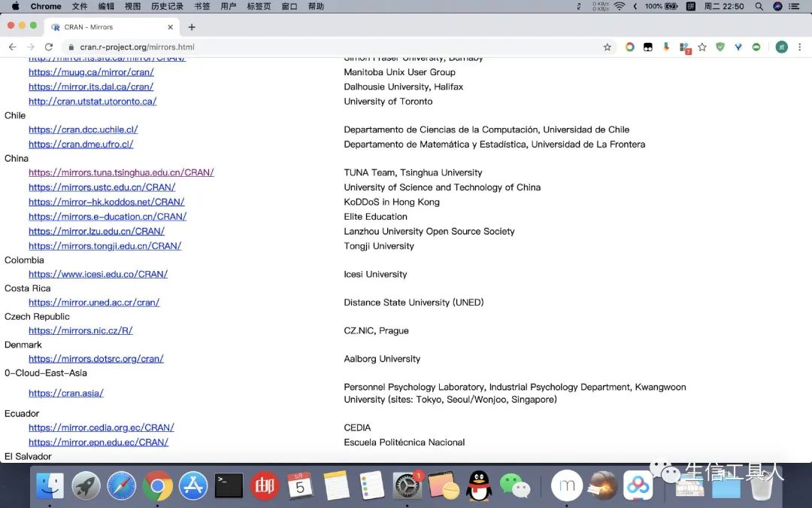Open Terminal from the dock
The height and width of the screenshot is (508, 812).
coord(229,486)
